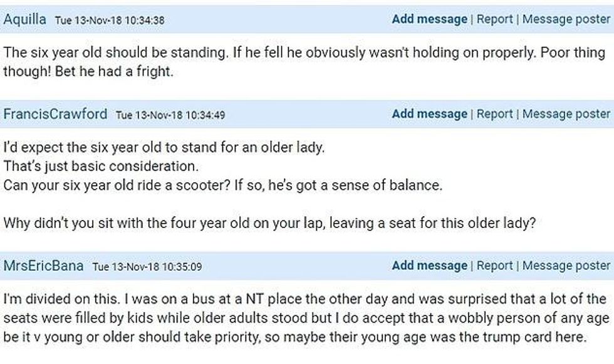Message poster MrsEricBana
This screenshot has height=364, width=614.
(566, 266)
